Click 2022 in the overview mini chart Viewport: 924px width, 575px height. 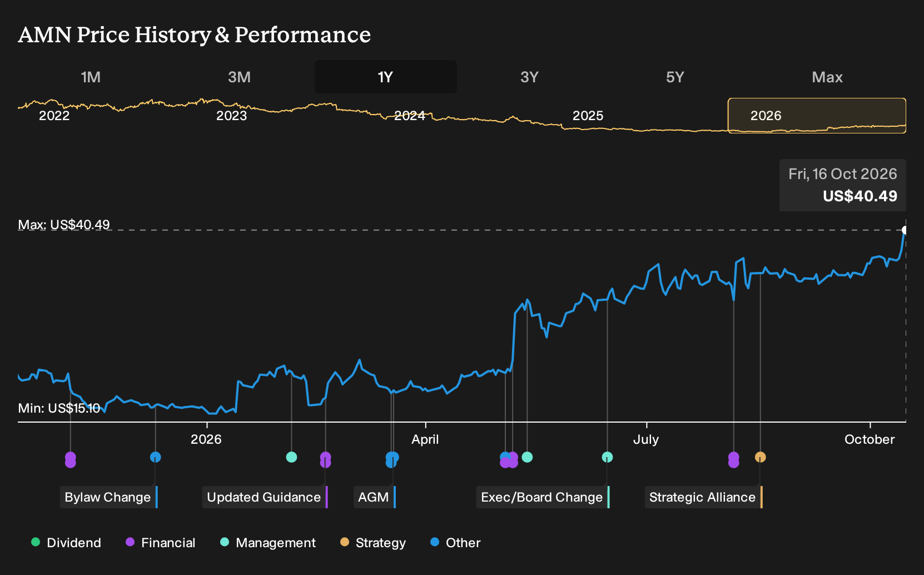point(54,116)
